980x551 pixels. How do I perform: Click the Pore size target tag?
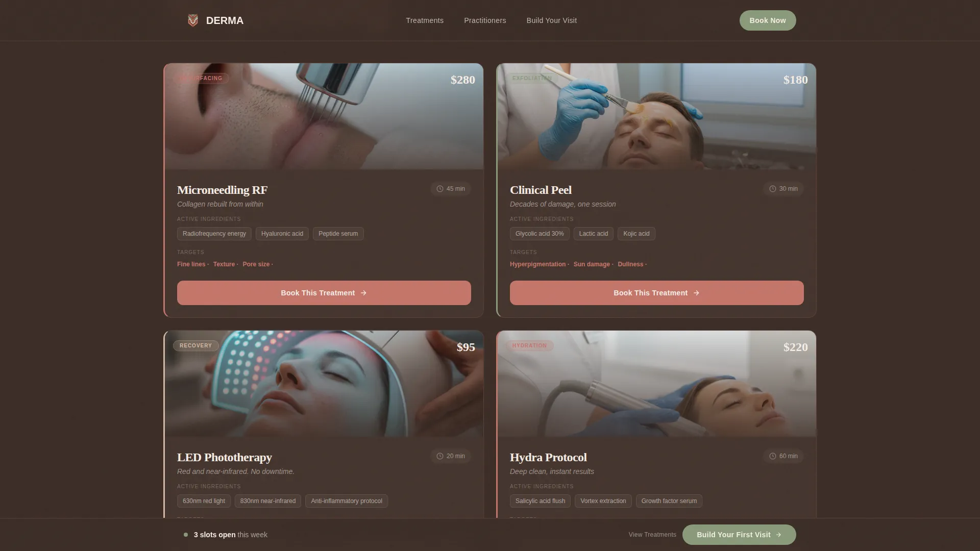tap(258, 264)
